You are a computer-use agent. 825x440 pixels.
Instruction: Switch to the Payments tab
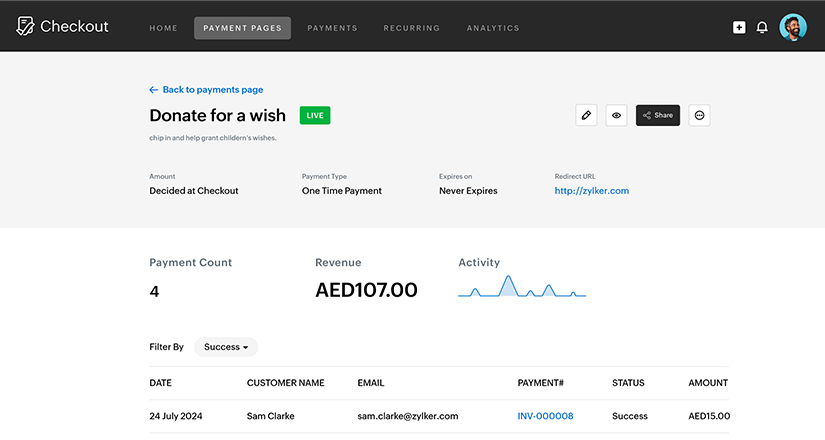pos(332,28)
